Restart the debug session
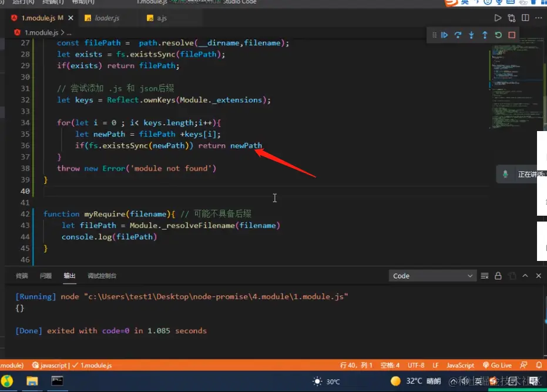 498,35
